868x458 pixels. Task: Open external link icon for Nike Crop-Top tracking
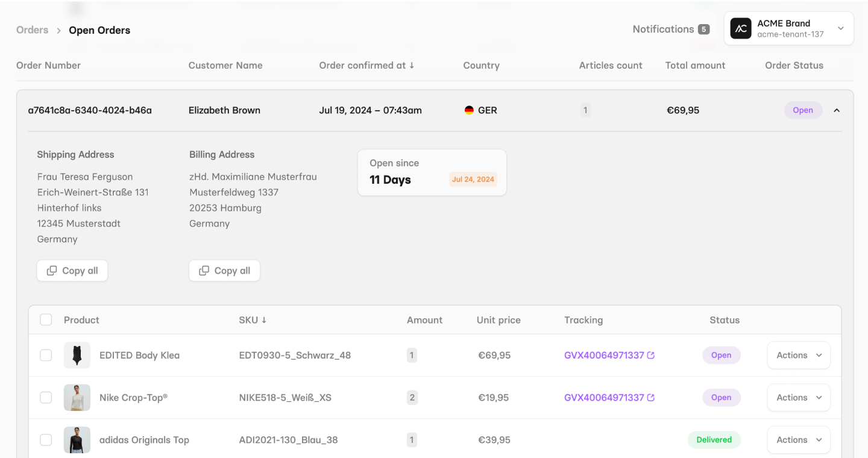[x=651, y=397]
